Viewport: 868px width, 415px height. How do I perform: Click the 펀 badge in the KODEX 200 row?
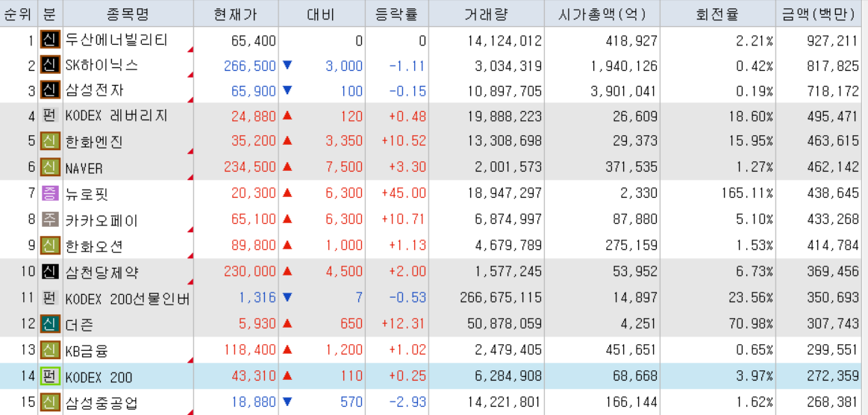click(50, 377)
